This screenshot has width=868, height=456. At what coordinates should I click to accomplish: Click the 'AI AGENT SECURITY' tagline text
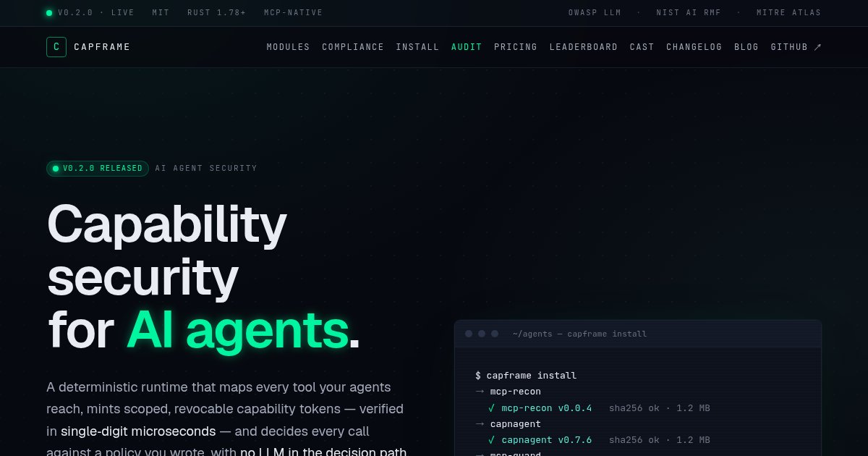206,169
